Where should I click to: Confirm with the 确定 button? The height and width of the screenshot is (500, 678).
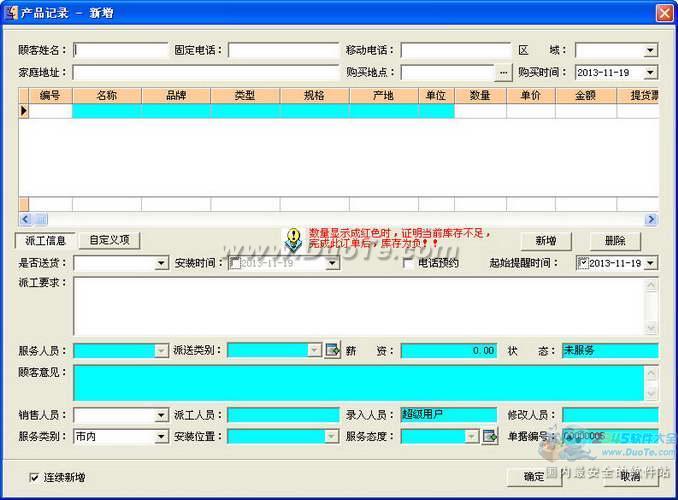point(534,477)
